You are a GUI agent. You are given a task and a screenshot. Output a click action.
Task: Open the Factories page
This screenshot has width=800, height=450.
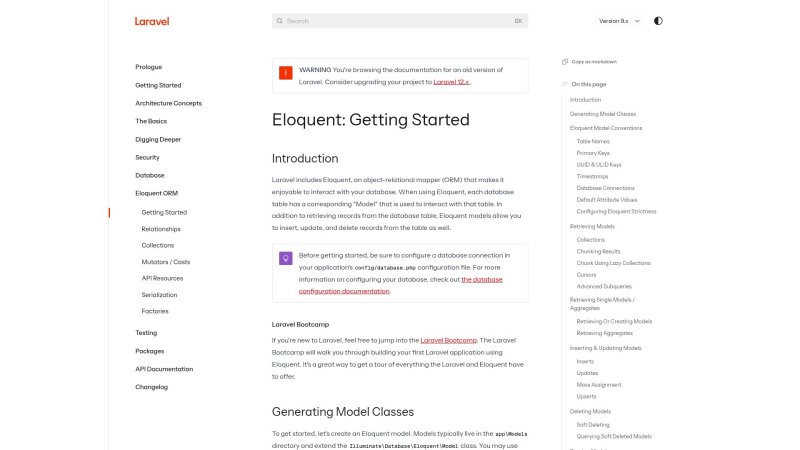tap(155, 311)
